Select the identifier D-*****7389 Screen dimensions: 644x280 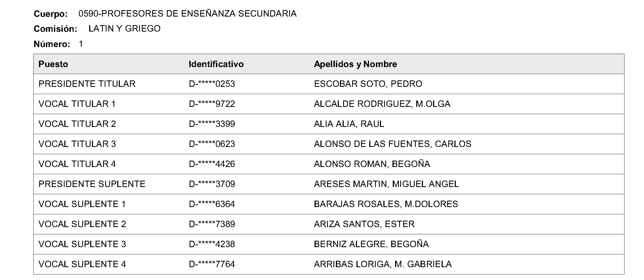click(212, 224)
